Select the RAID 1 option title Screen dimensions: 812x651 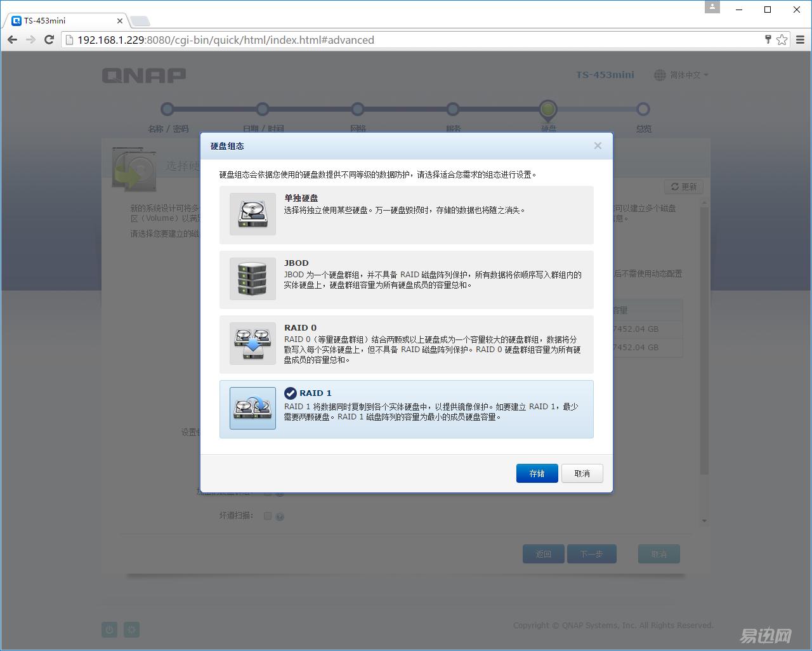(x=316, y=393)
